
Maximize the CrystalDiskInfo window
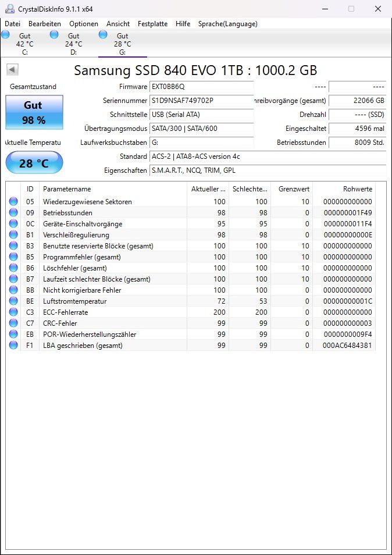(x=351, y=9)
